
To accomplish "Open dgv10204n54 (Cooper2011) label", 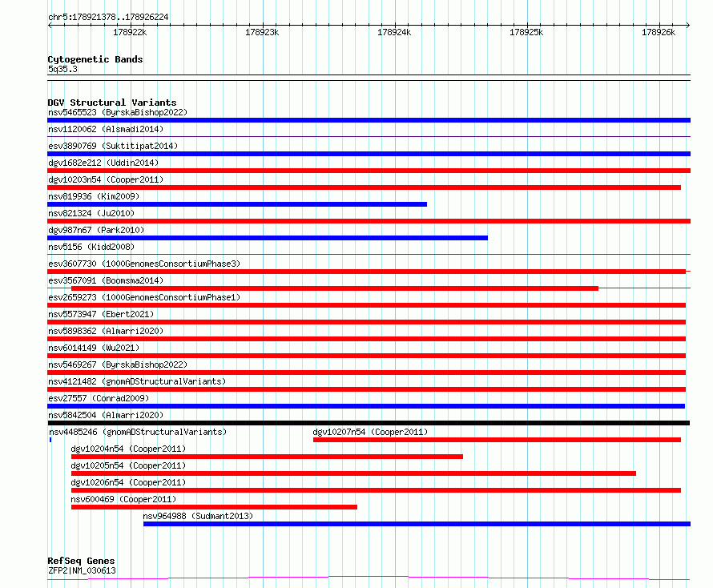I will click(128, 449).
